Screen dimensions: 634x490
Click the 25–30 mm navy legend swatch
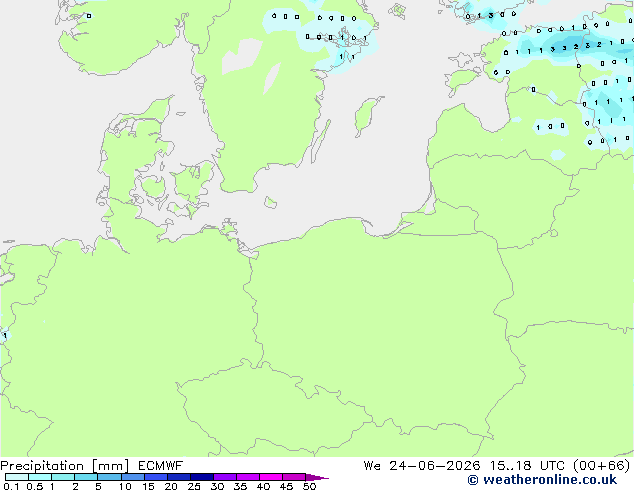pos(202,477)
